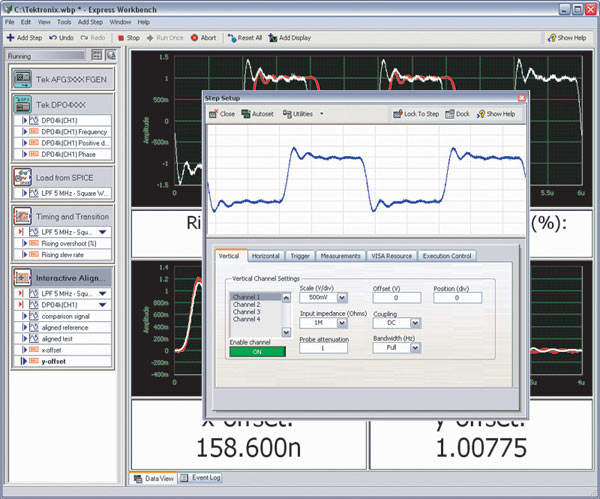This screenshot has width=600, height=499.
Task: Select Rising overshoot (%) output row
Action: point(63,243)
